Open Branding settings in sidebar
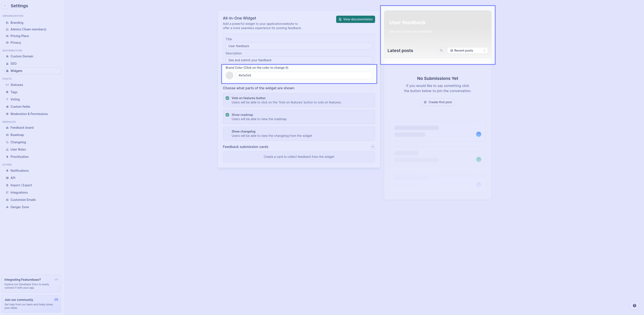The image size is (644, 315). pos(17,23)
